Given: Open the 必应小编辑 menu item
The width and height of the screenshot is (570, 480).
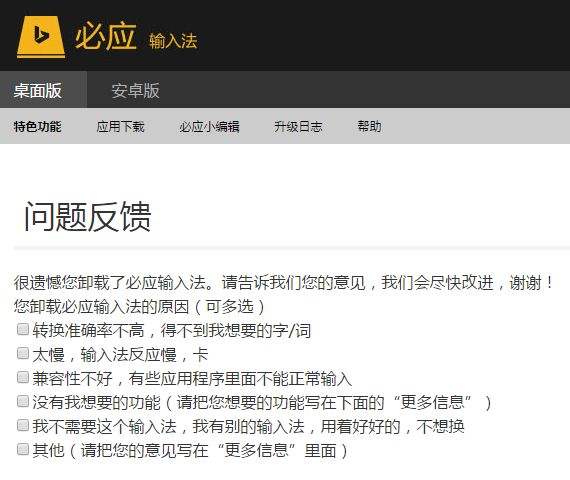Looking at the screenshot, I should point(209,127).
